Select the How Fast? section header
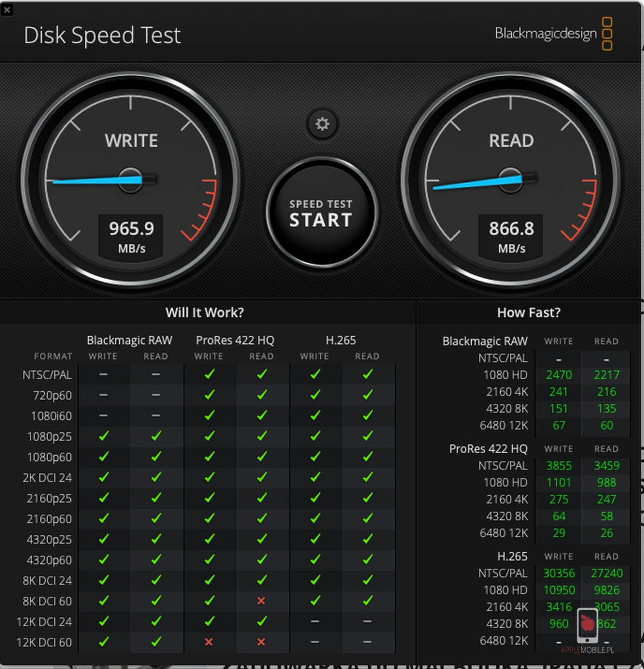This screenshot has width=644, height=669. pos(528,312)
